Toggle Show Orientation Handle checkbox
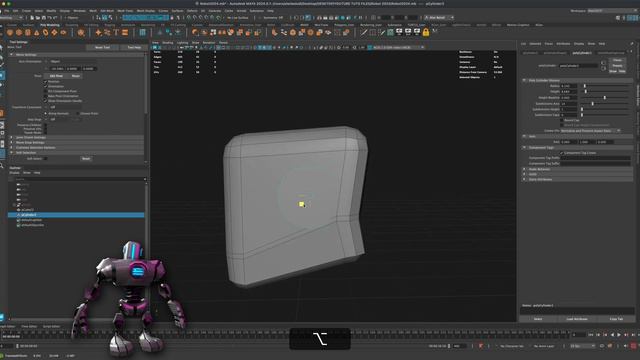The height and width of the screenshot is (360, 640). point(46,100)
